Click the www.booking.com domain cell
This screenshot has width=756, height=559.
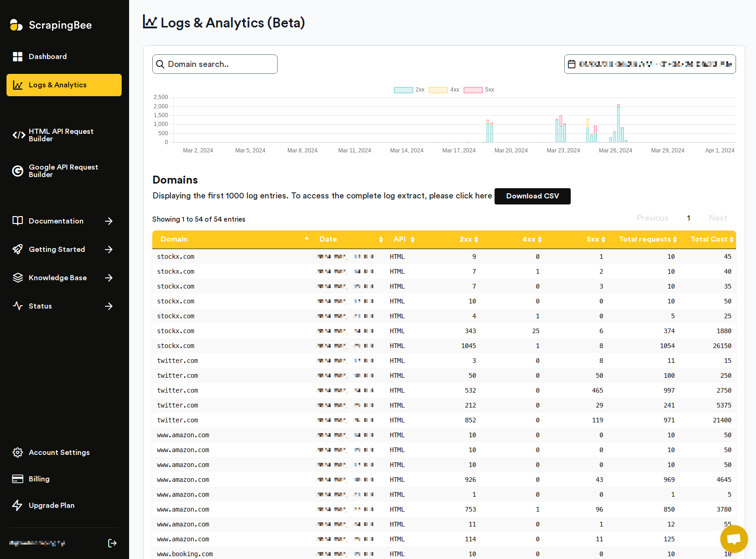pos(185,554)
